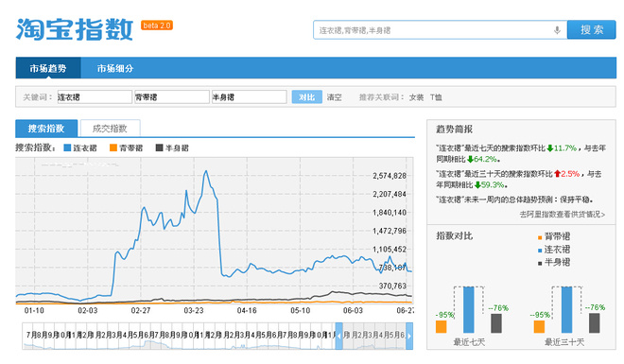Click the green down-arrow 64.2% figure
This screenshot has width=624, height=364.
click(x=482, y=159)
